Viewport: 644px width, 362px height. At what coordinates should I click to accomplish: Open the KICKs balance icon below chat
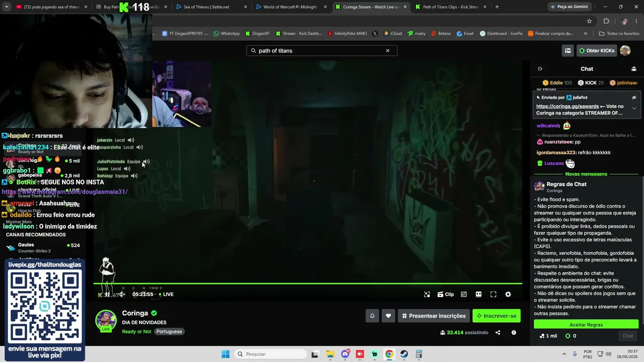point(568,336)
